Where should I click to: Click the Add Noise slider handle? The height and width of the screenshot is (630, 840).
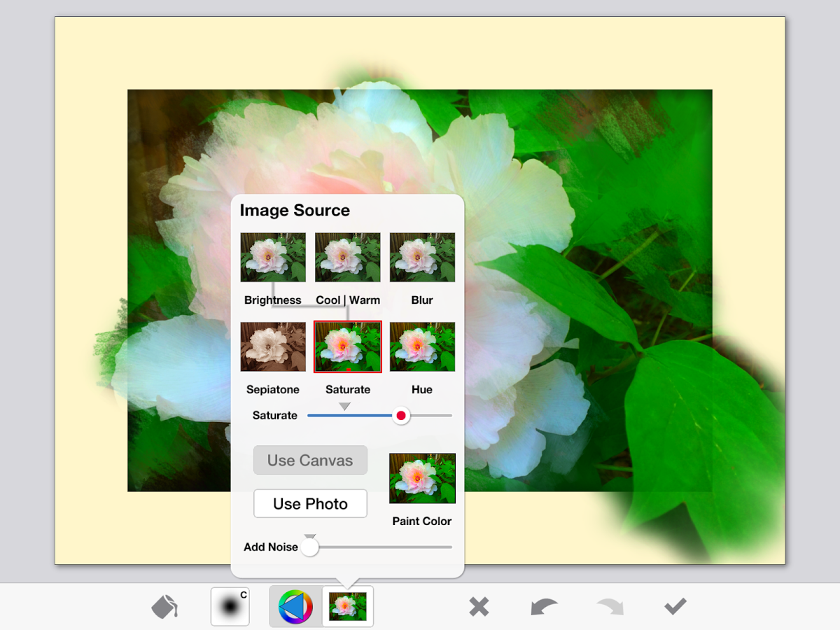309,547
